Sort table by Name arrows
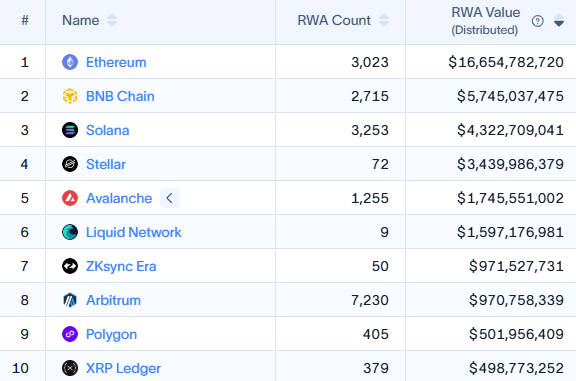 (x=112, y=20)
